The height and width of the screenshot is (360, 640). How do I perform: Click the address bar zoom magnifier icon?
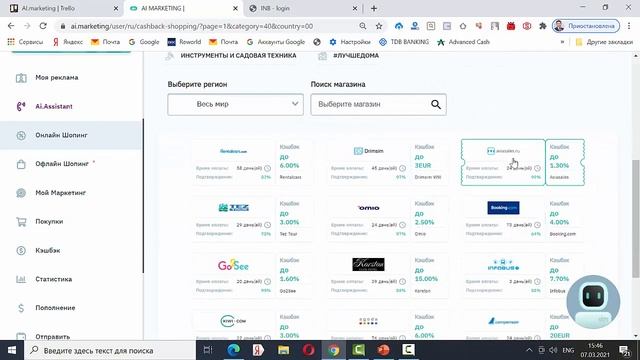tap(362, 26)
